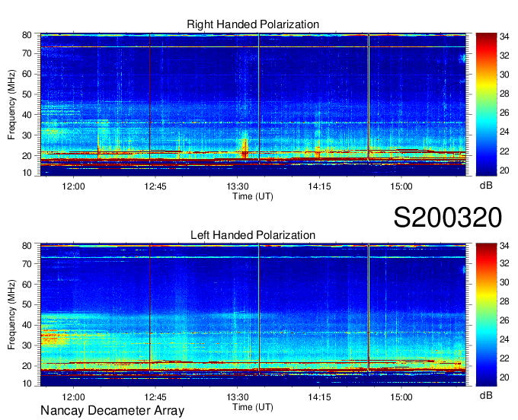Image resolution: width=518 pixels, height=420 pixels.
Task: Click the Left Handed plot's color scale bar
Action: [486, 315]
